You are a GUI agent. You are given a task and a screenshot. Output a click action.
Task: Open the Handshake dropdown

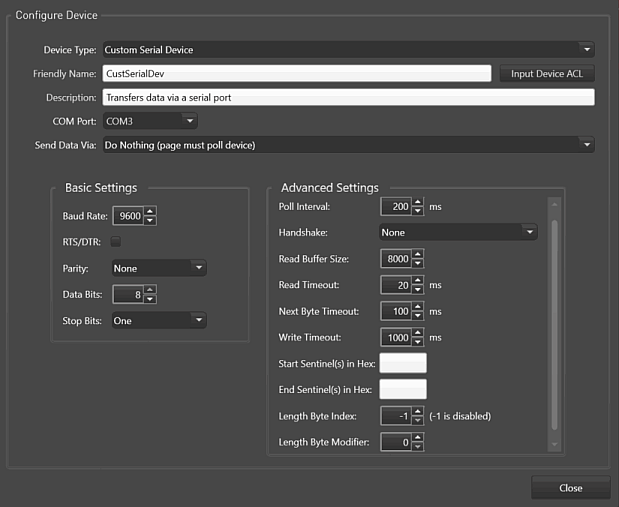(x=458, y=232)
